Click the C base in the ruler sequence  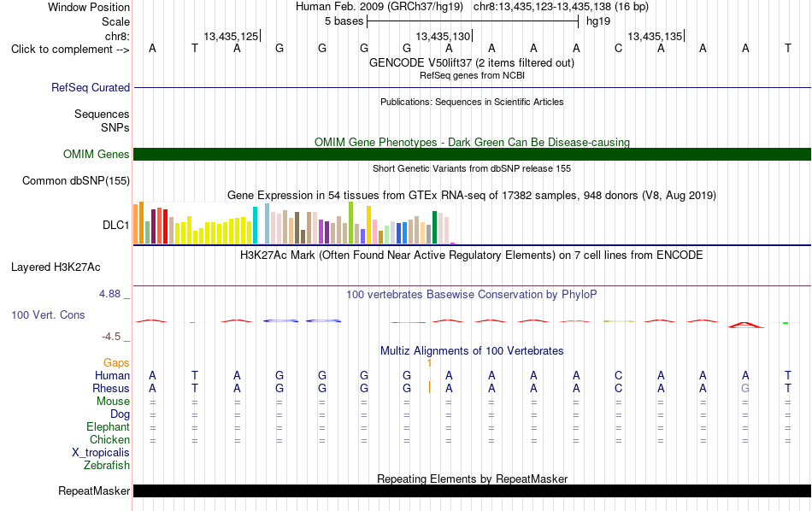coord(618,49)
